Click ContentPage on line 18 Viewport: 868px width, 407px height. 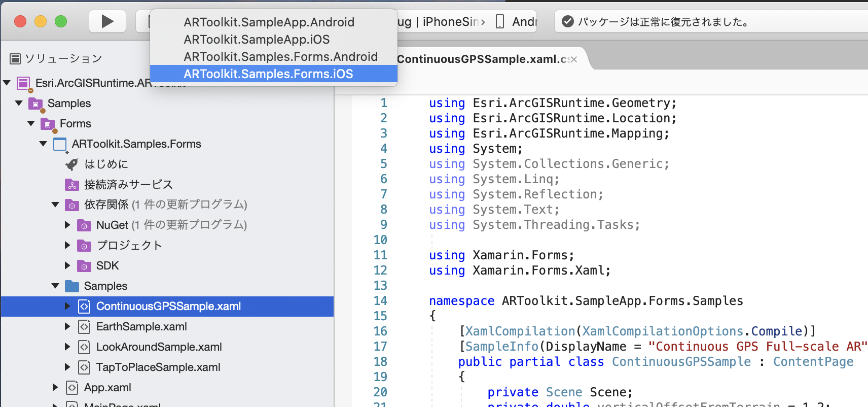pyautogui.click(x=813, y=362)
